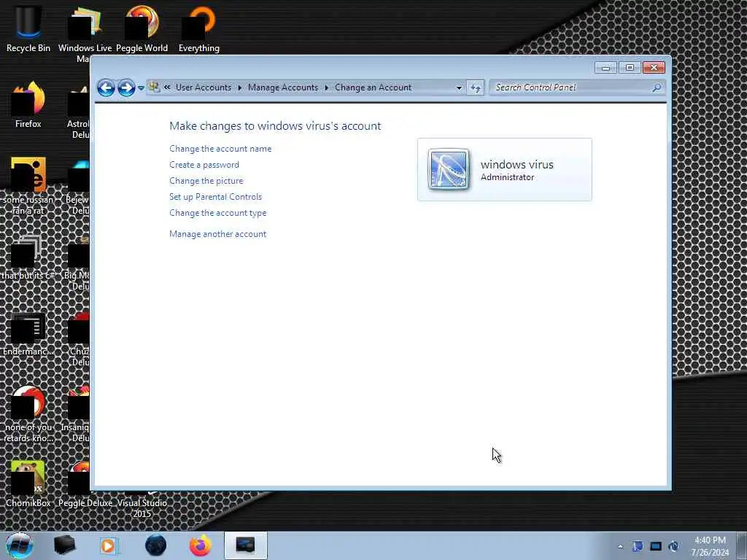Open Change the picture link
The image size is (747, 560).
pos(206,181)
